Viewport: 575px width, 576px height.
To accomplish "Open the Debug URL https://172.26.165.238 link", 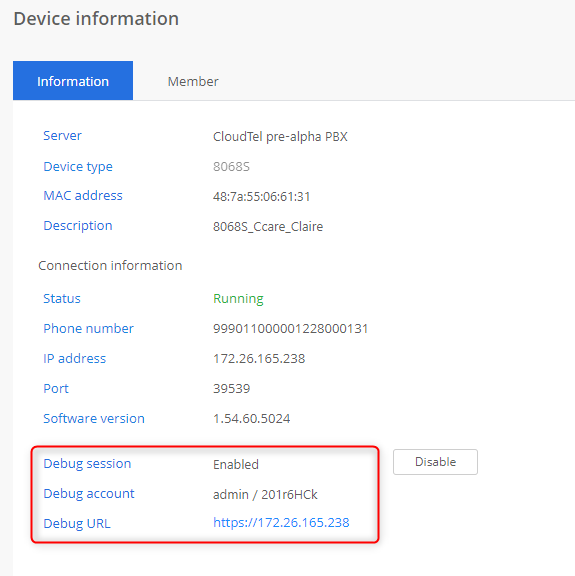I will 281,522.
